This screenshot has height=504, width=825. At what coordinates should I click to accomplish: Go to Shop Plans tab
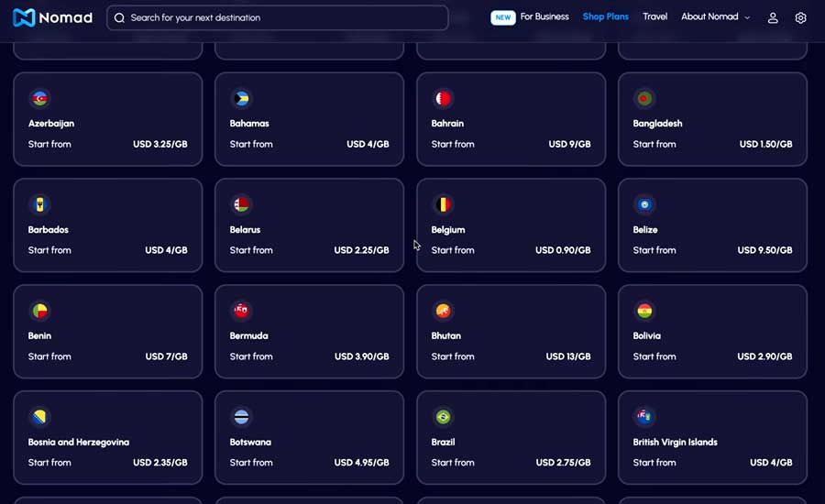[606, 16]
